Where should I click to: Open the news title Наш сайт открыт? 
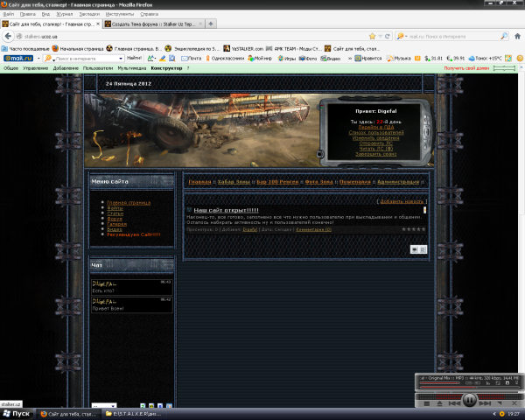point(226,210)
